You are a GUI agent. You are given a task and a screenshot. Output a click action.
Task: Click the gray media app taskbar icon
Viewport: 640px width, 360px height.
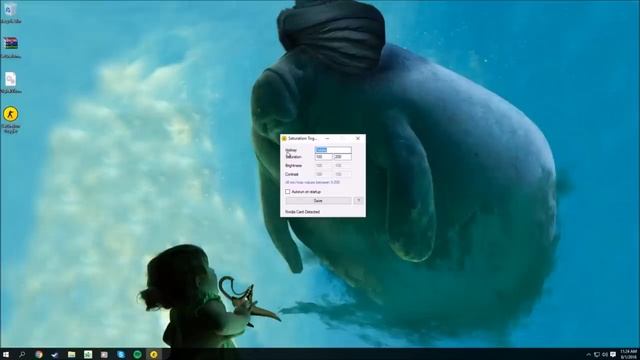(x=104, y=354)
